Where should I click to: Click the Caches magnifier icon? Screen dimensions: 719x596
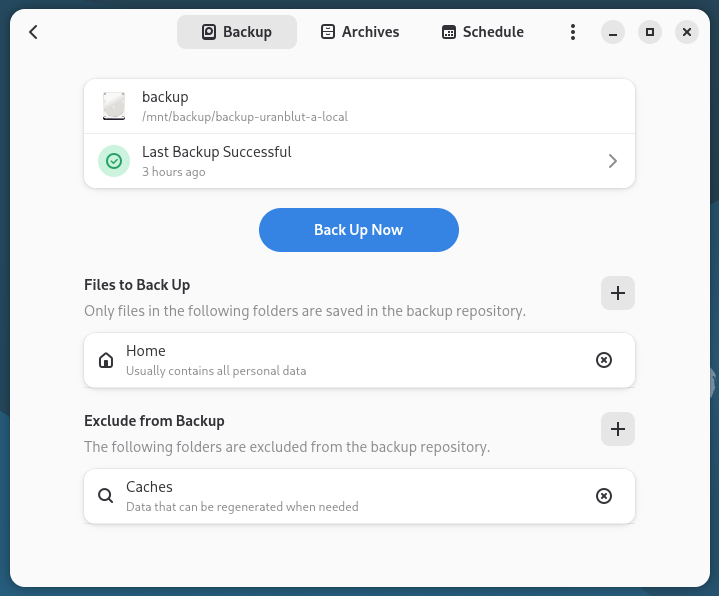click(106, 496)
